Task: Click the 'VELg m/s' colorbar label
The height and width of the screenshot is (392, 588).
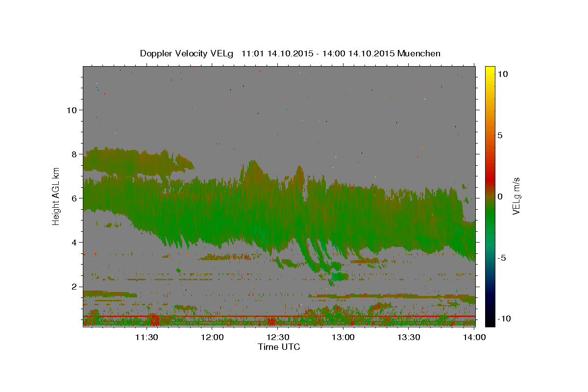Action: pos(516,196)
